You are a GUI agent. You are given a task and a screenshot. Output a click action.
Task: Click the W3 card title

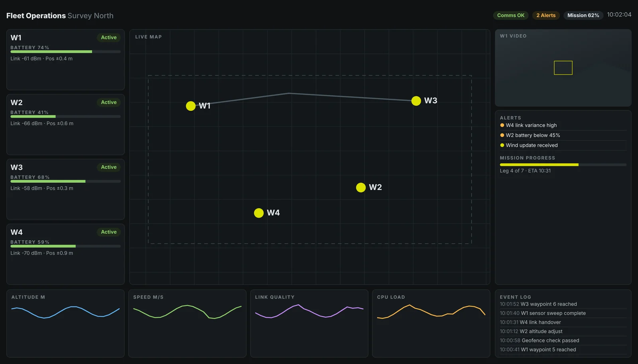[16, 168]
